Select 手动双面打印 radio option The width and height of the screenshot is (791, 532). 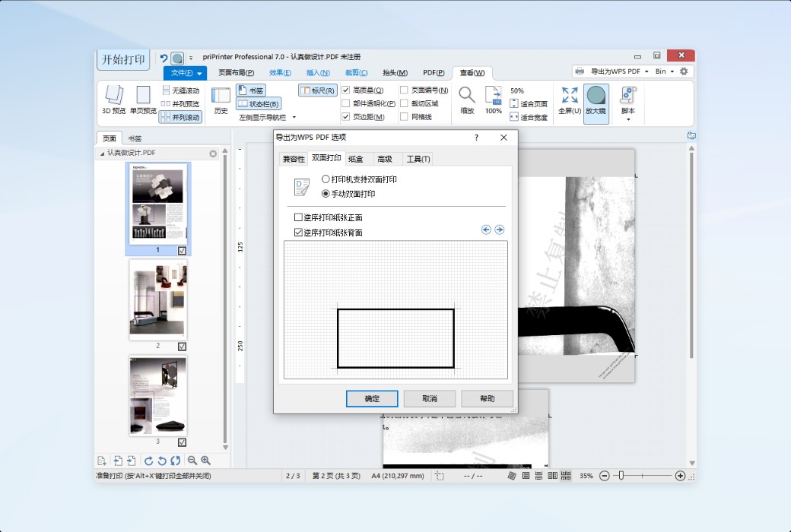[326, 194]
